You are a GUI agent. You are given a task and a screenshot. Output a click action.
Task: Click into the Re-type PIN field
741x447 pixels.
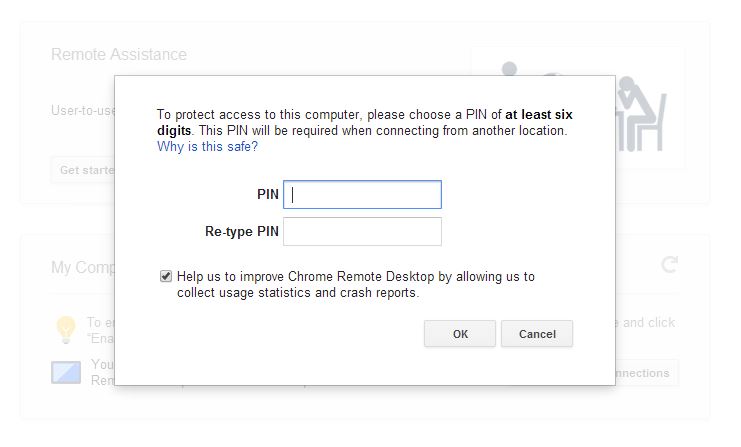coord(362,232)
